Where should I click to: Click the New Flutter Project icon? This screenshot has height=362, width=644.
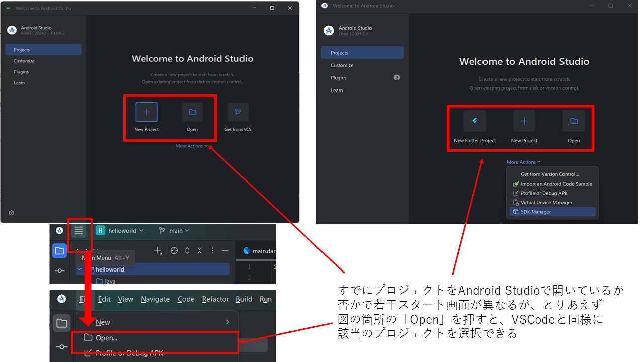474,121
